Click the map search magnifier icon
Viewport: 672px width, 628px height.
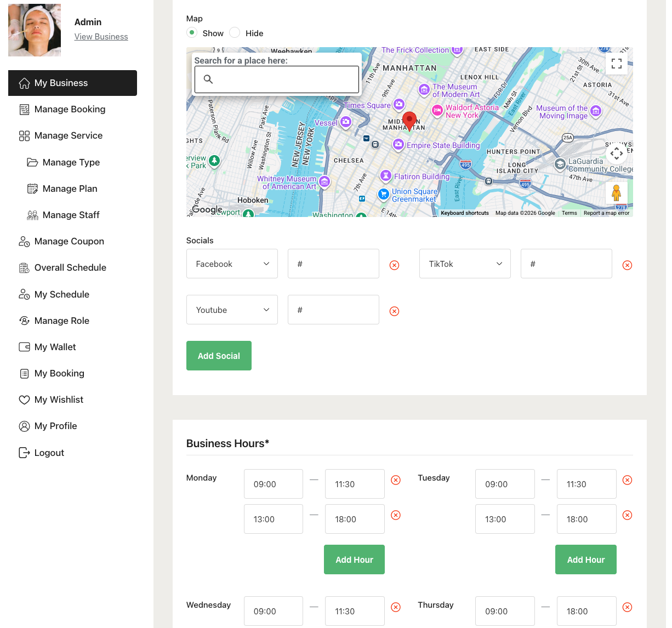coord(208,79)
